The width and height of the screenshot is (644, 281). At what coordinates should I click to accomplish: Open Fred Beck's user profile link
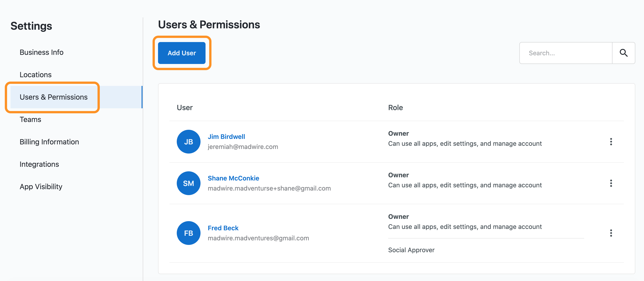(223, 228)
